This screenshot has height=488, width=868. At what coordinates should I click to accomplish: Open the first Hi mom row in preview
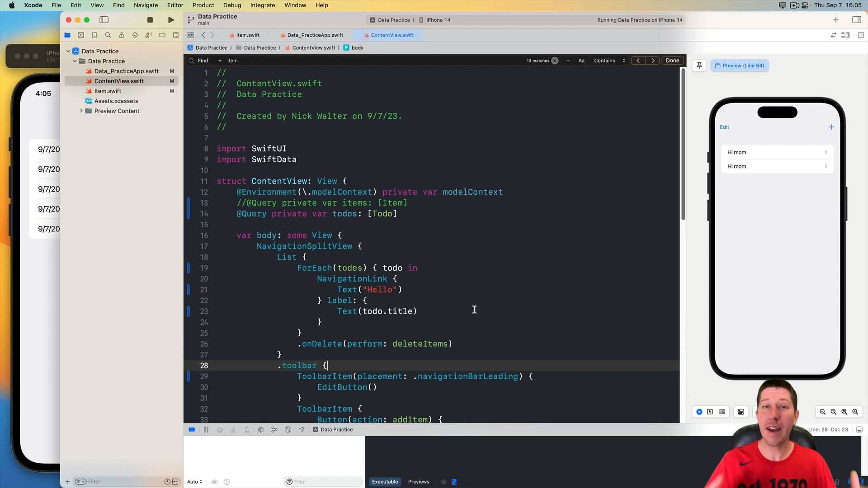tap(777, 152)
